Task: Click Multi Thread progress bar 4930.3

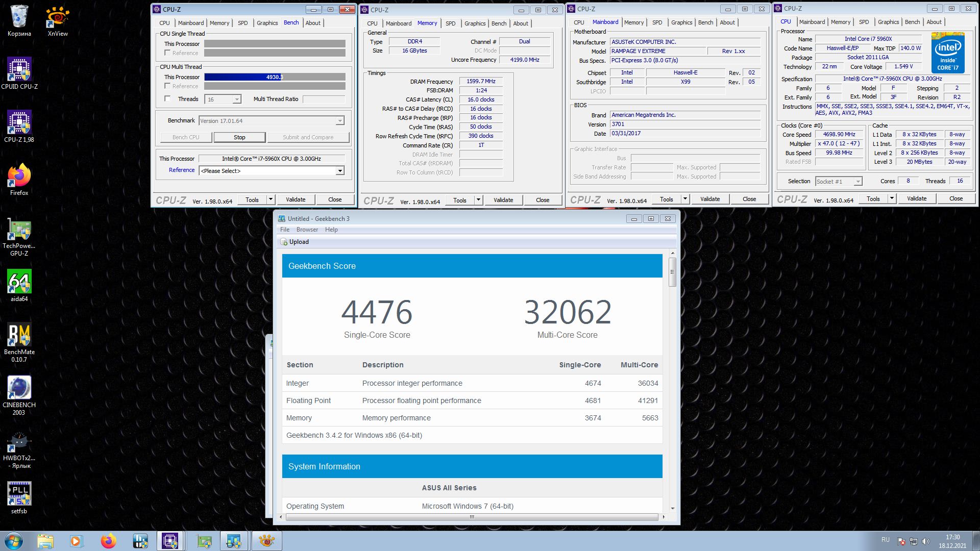Action: tap(275, 77)
